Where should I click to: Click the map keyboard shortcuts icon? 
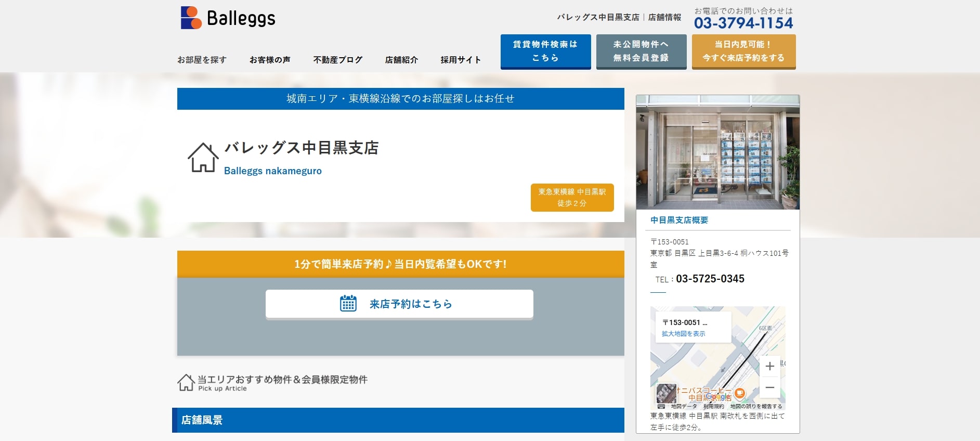point(661,407)
